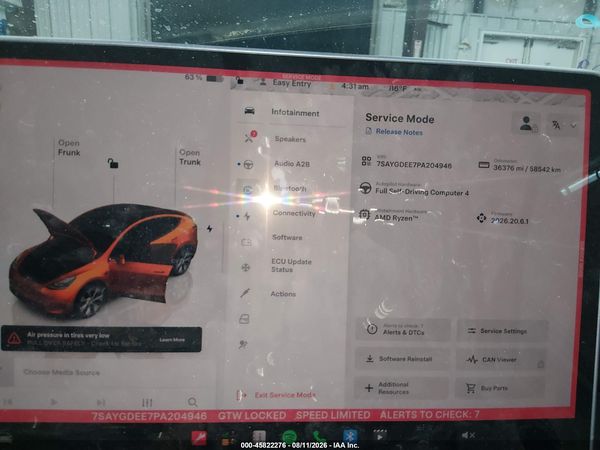Open Audio A2B menu item

292,164
